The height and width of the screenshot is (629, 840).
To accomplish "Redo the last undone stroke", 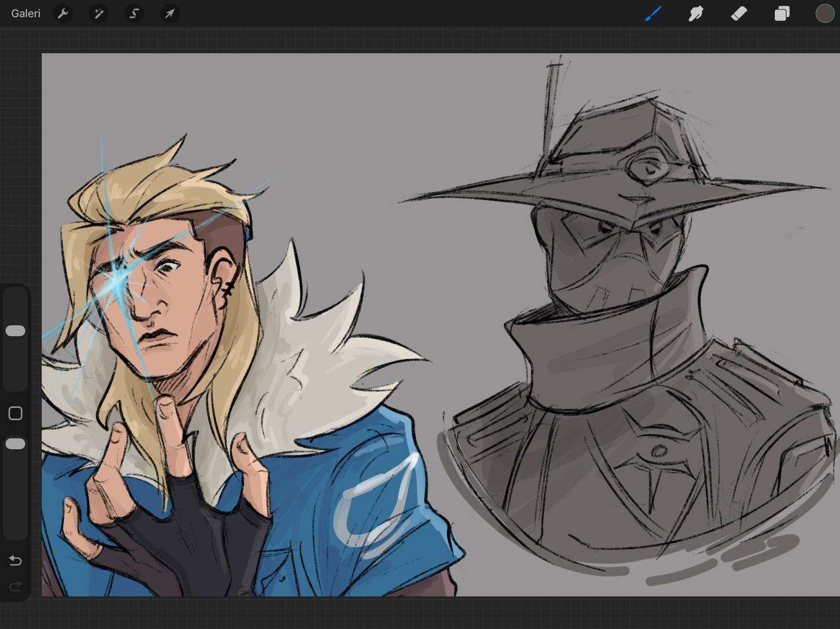I will 15,586.
